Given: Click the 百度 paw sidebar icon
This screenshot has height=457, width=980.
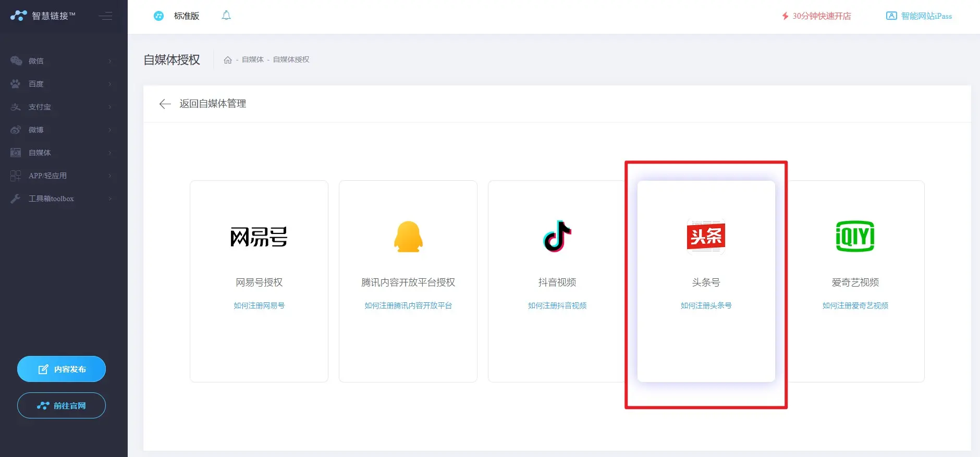Looking at the screenshot, I should tap(16, 84).
